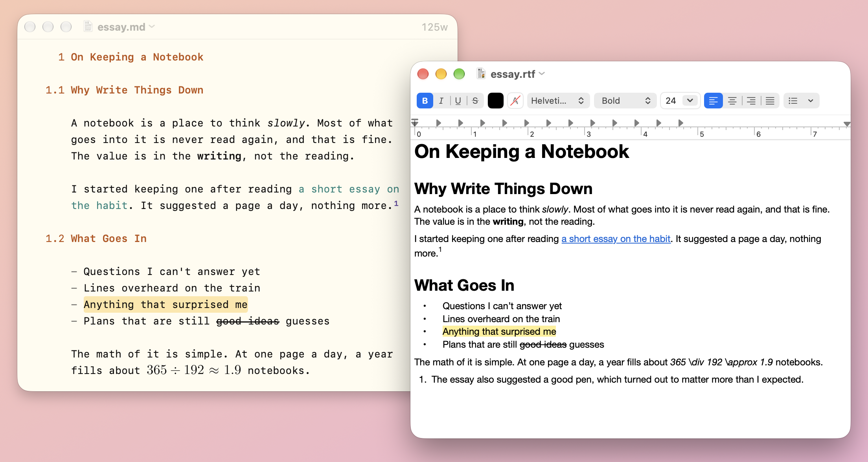Click the right margin marker on the ruler
The height and width of the screenshot is (462, 868).
tap(847, 124)
